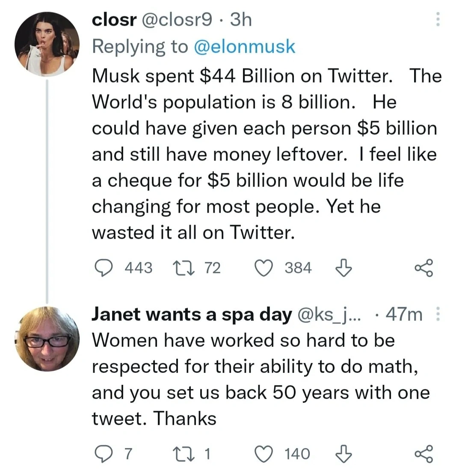Reply to Janet's tweet via comment icon
462x476 pixels.
(x=103, y=454)
